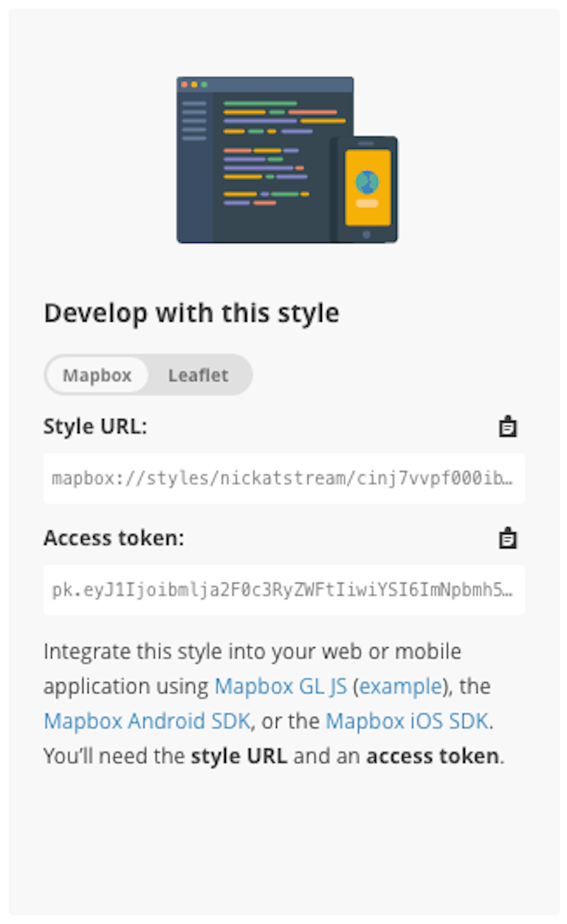Switch the toggle to Mapbox

click(x=97, y=375)
